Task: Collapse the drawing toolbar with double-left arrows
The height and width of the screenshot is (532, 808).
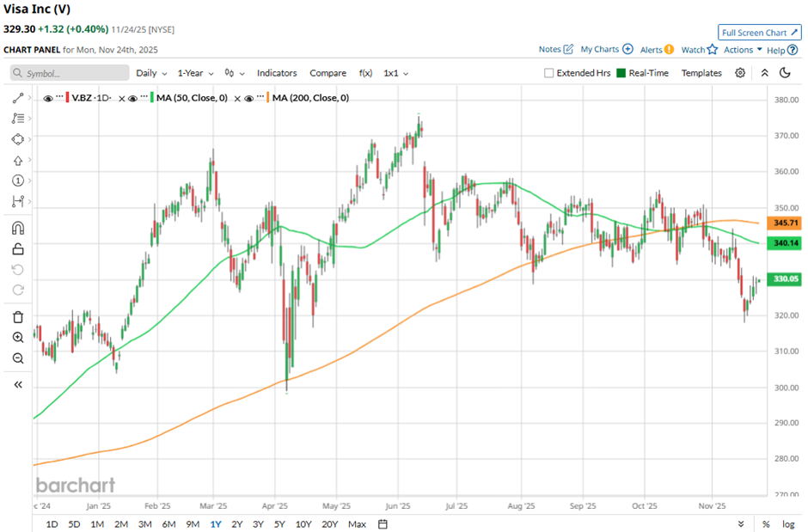Action: click(18, 385)
